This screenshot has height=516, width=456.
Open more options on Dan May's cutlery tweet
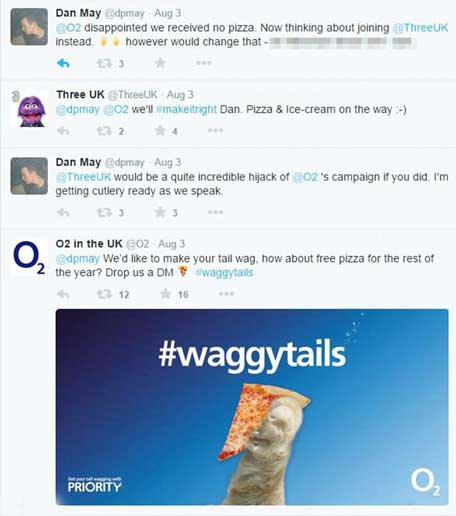(x=215, y=212)
